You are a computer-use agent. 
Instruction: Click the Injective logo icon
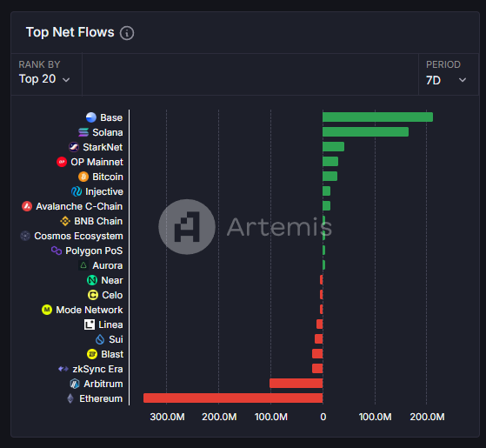pyautogui.click(x=77, y=191)
